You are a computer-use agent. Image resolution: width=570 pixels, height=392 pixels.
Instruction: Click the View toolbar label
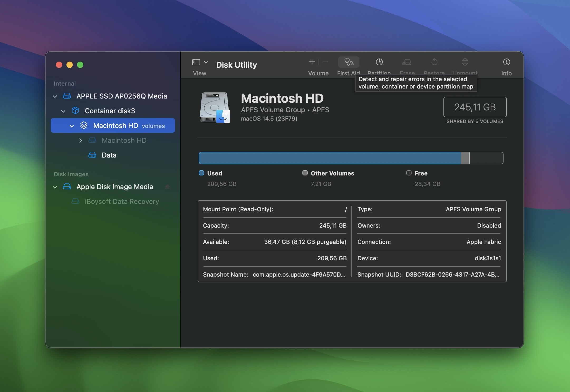[200, 73]
